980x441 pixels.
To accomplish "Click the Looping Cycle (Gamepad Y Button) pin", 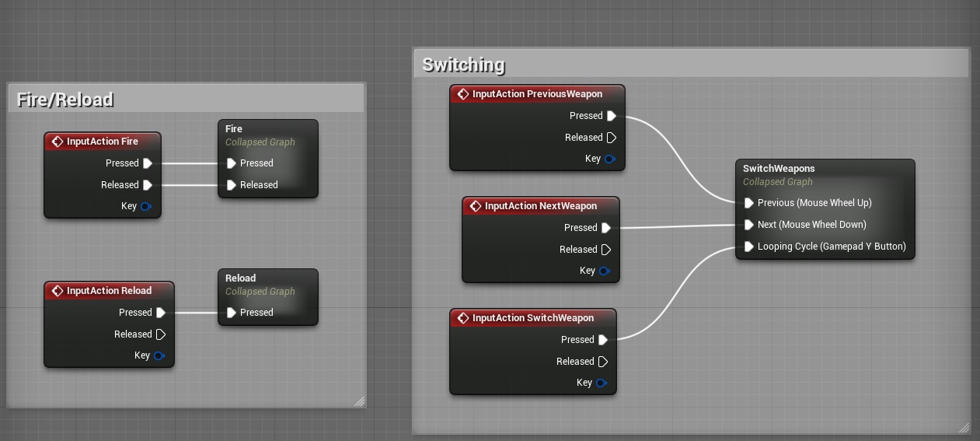I will [x=749, y=247].
